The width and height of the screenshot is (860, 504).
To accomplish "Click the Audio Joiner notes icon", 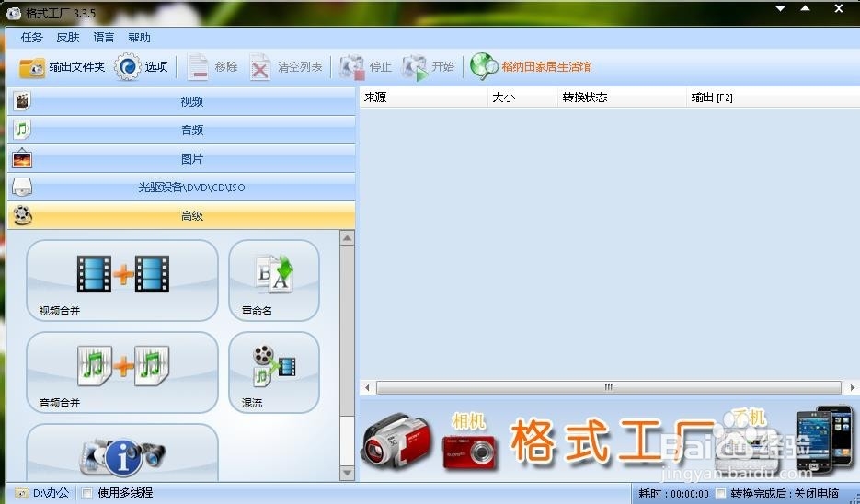I will tap(123, 365).
